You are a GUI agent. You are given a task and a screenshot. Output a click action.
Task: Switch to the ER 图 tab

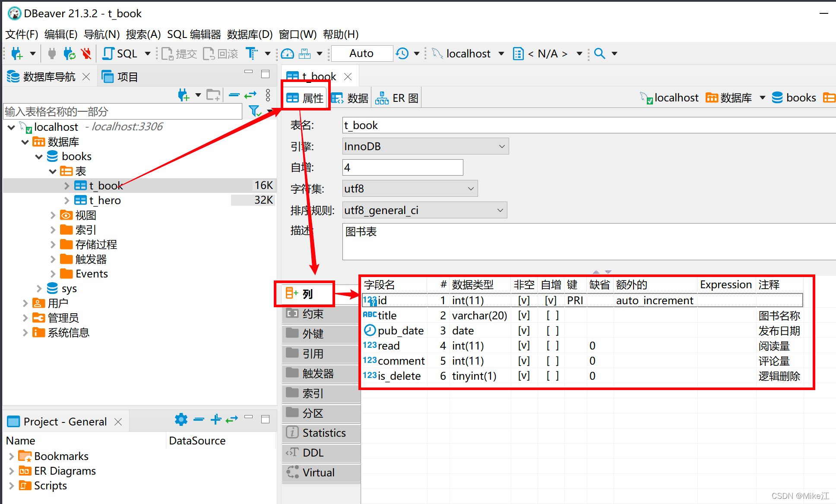pyautogui.click(x=397, y=98)
